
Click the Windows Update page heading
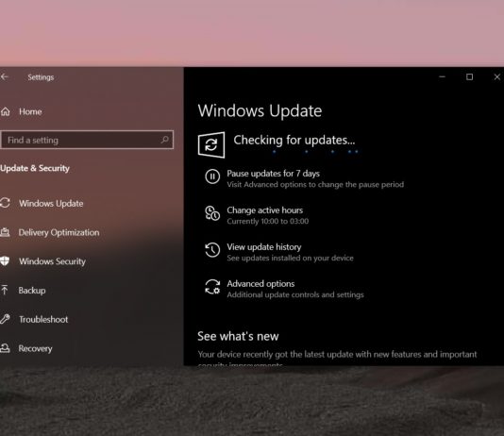coord(260,110)
